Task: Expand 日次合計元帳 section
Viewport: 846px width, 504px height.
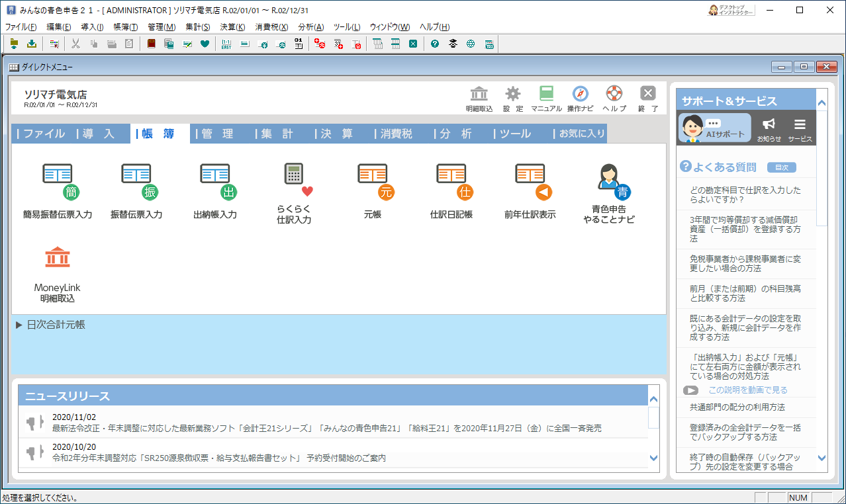Action: pos(50,325)
